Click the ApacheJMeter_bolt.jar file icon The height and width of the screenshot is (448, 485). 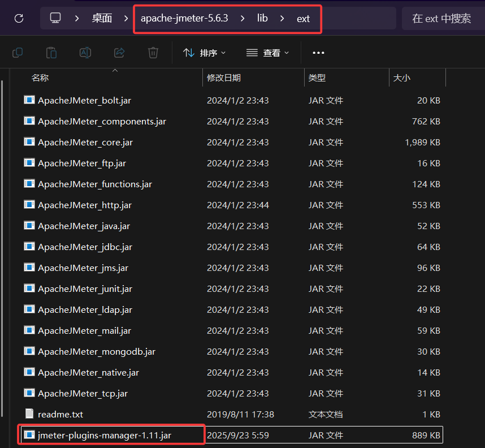click(x=29, y=100)
